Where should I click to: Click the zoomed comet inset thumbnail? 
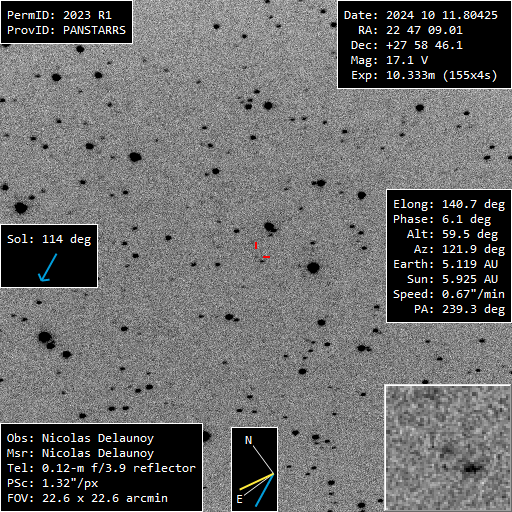point(448,448)
